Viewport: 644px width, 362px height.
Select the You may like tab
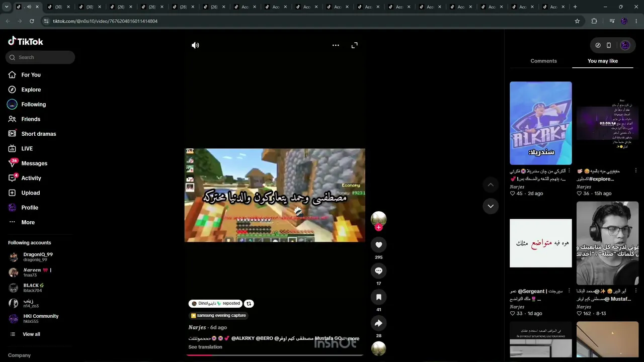pyautogui.click(x=603, y=61)
